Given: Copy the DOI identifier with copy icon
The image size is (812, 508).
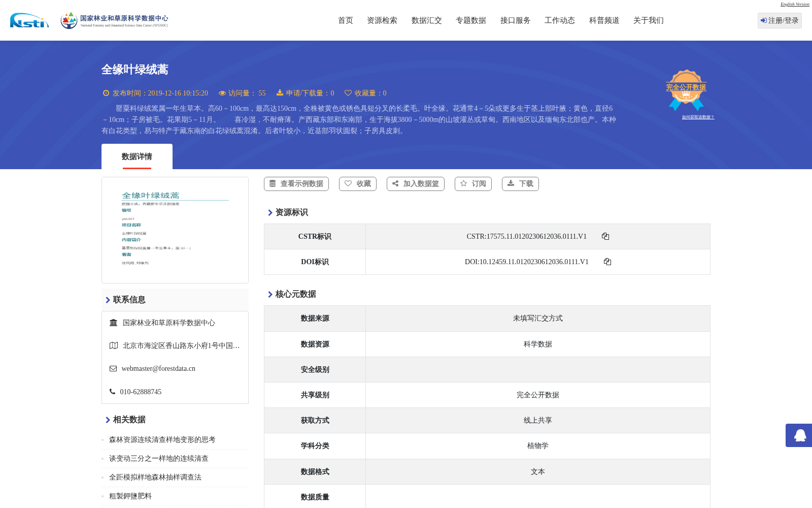Looking at the screenshot, I should [x=607, y=262].
